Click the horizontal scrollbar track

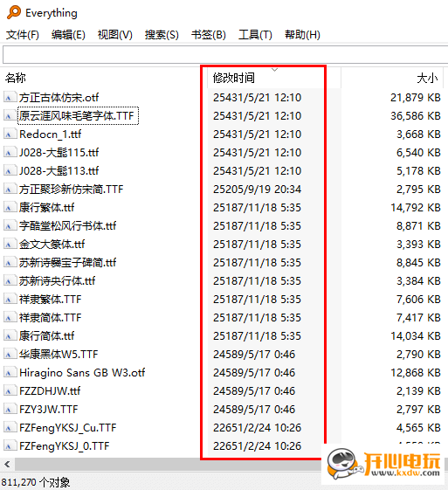pyautogui.click(x=168, y=464)
